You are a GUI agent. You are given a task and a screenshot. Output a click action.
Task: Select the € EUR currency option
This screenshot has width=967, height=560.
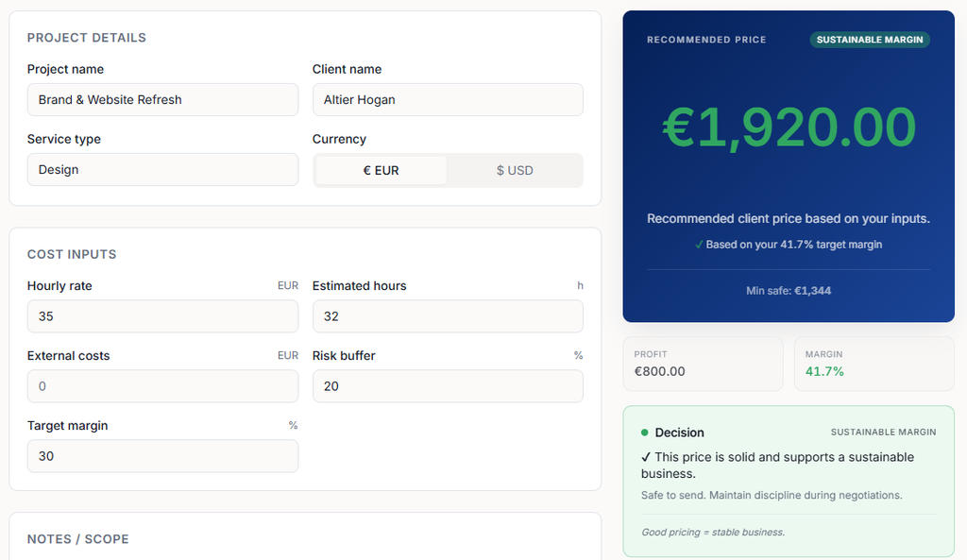tap(382, 170)
